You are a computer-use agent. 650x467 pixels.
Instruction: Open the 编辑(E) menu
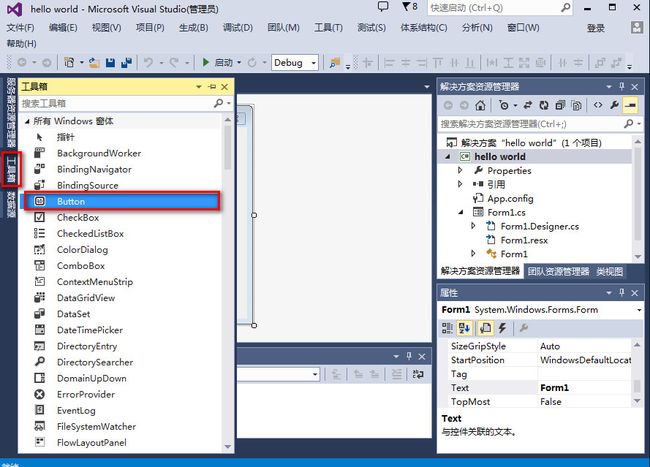pyautogui.click(x=63, y=28)
